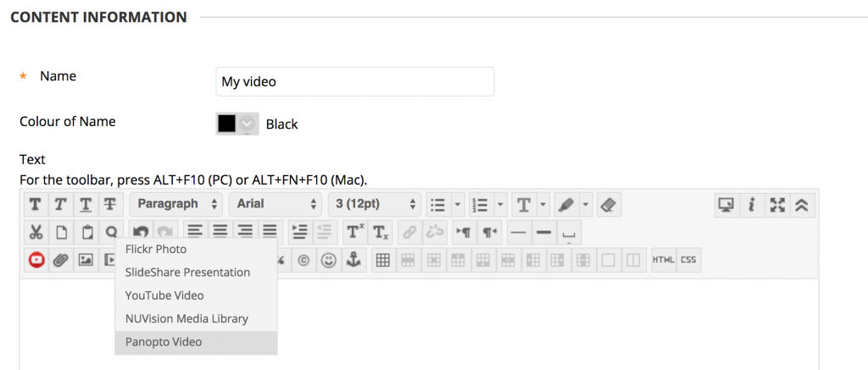Open the black Colour of Name swatch
868x370 pixels.
(x=236, y=124)
